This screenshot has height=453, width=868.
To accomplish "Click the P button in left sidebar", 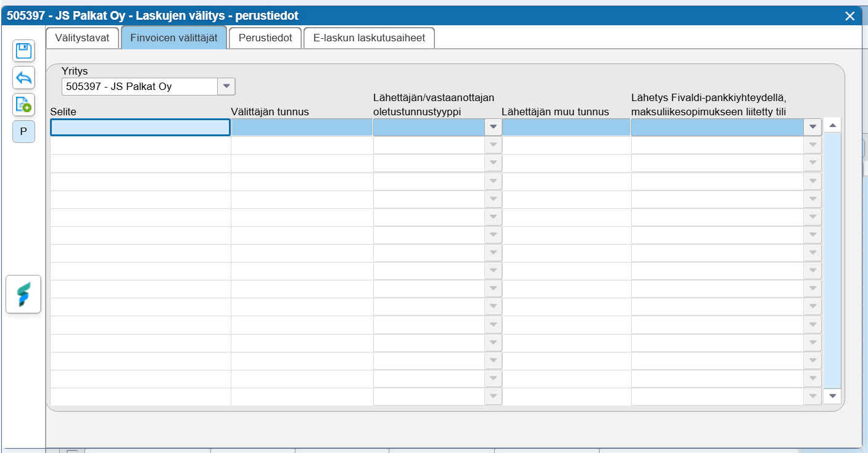I will click(x=24, y=131).
